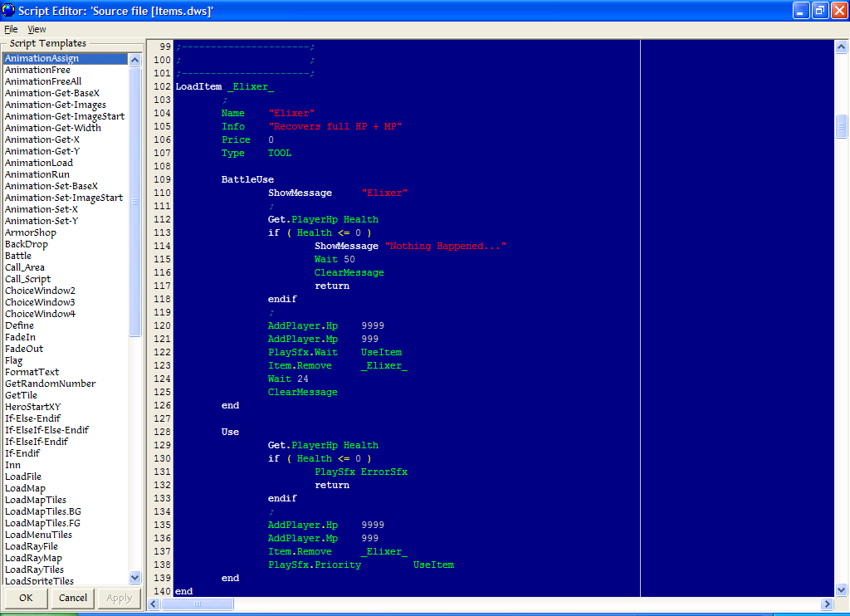This screenshot has width=850, height=616.
Task: Click the Script Editor title bar icon
Action: point(10,11)
